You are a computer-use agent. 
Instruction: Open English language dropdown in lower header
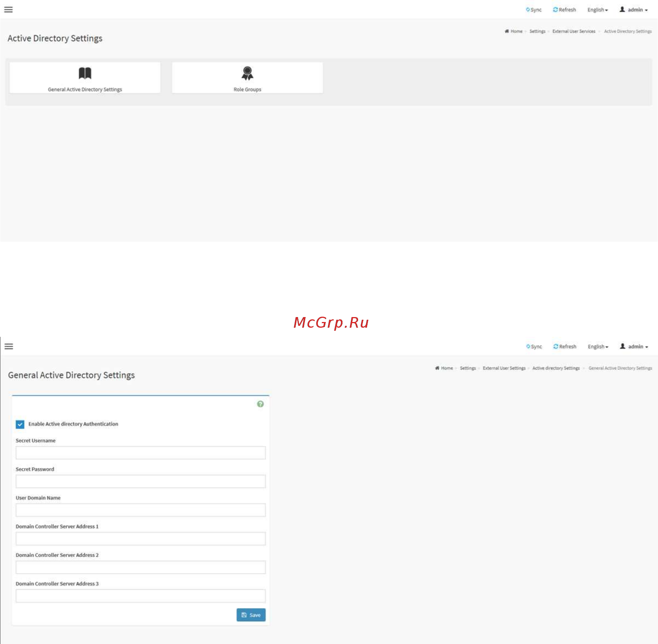tap(598, 347)
